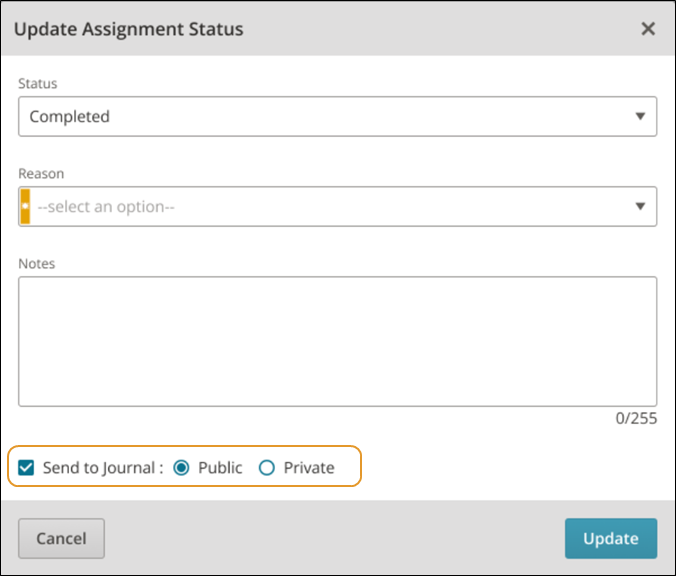Click the Send to Journal label text
The image size is (676, 576).
click(x=103, y=468)
